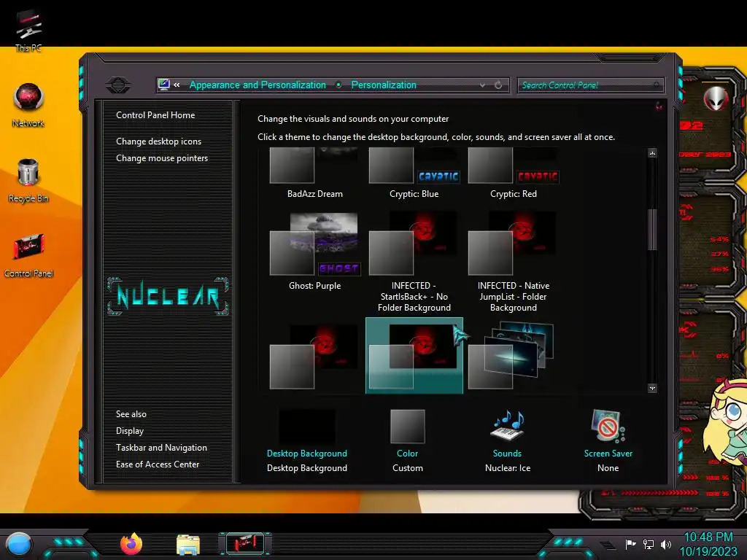Go to Appearance and Personalization breadcrumb
The height and width of the screenshot is (560, 747).
[258, 85]
